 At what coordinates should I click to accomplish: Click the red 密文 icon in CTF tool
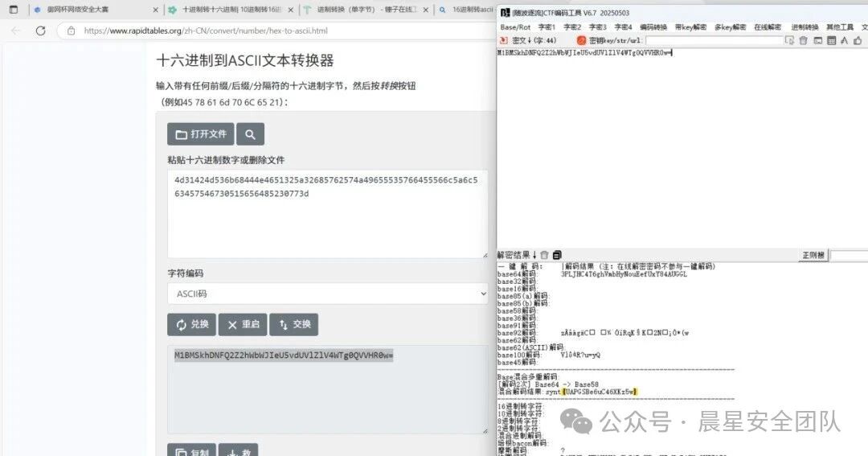click(x=505, y=40)
